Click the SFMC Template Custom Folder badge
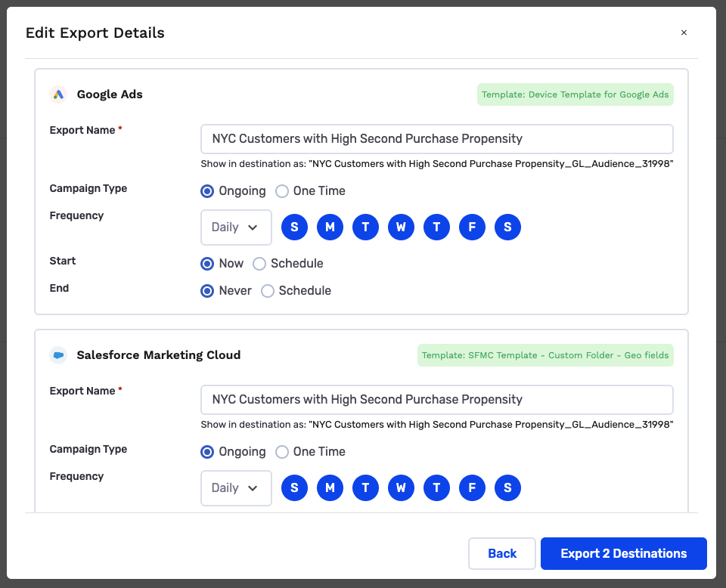Image resolution: width=726 pixels, height=588 pixels. (544, 355)
